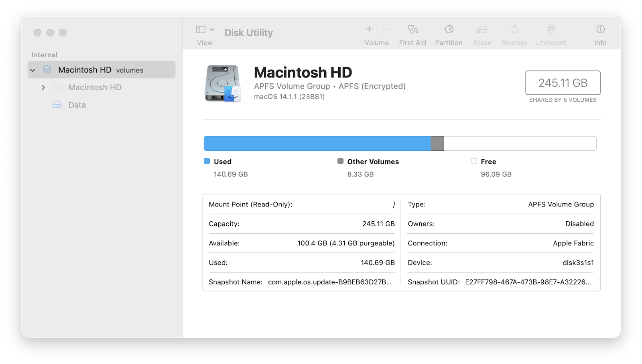Select the Erase tool
This screenshot has height=364, width=642.
coord(481,34)
